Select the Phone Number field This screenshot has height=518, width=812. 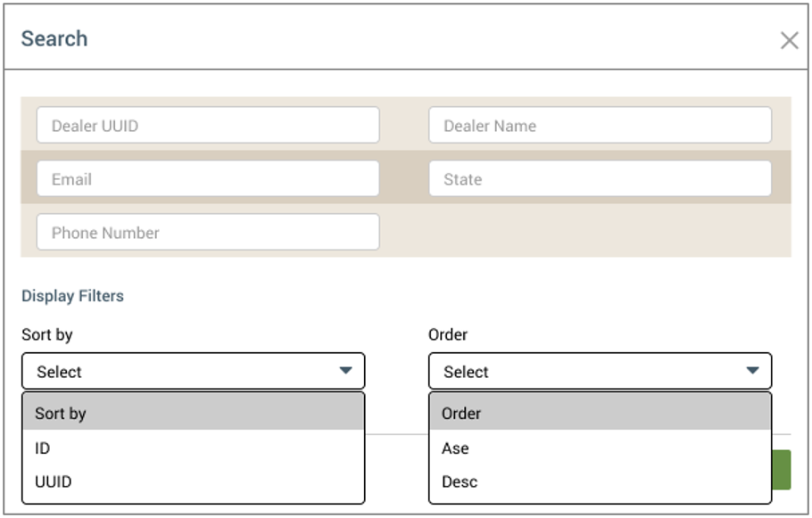(x=208, y=232)
